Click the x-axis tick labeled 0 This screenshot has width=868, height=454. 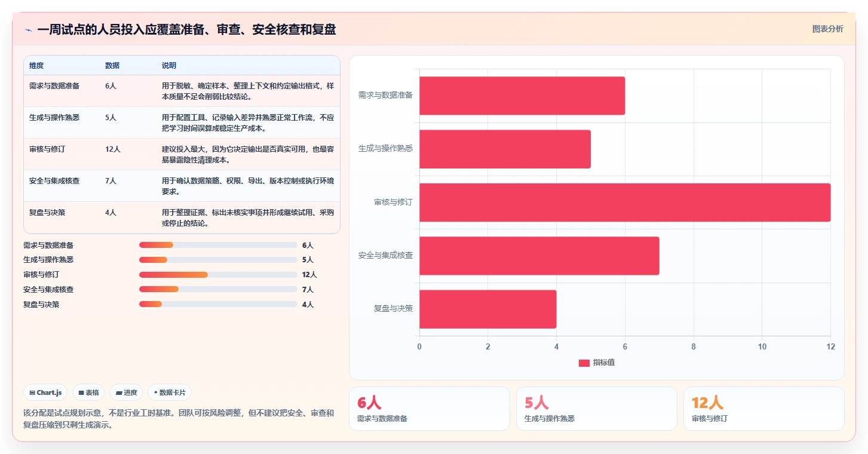click(x=419, y=347)
